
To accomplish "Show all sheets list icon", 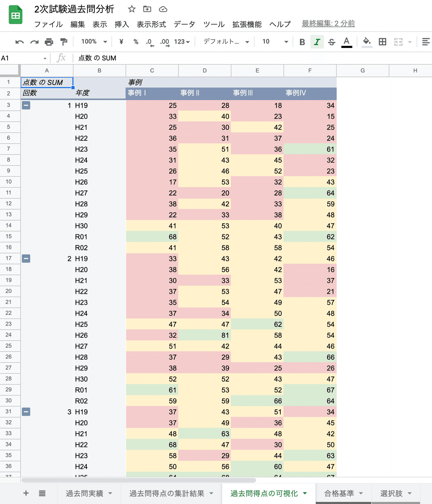I will click(42, 493).
